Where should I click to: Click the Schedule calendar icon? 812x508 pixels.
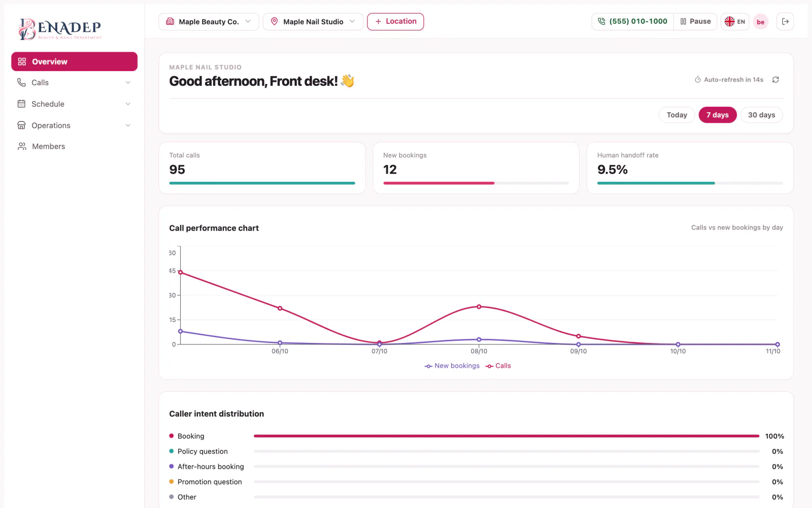tap(21, 104)
